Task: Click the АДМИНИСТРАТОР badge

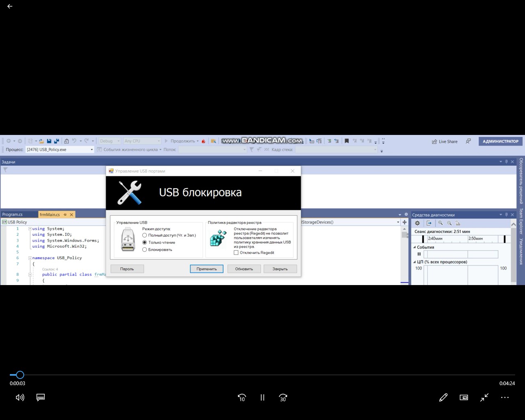Action: (x=500, y=141)
